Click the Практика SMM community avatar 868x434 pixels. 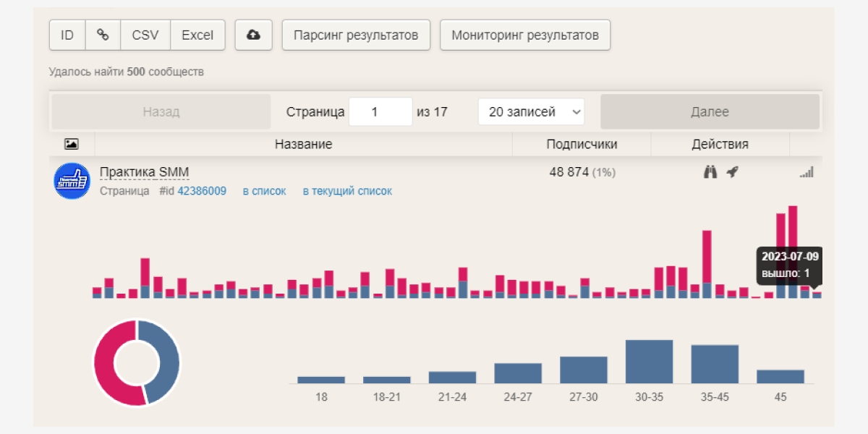pos(72,181)
